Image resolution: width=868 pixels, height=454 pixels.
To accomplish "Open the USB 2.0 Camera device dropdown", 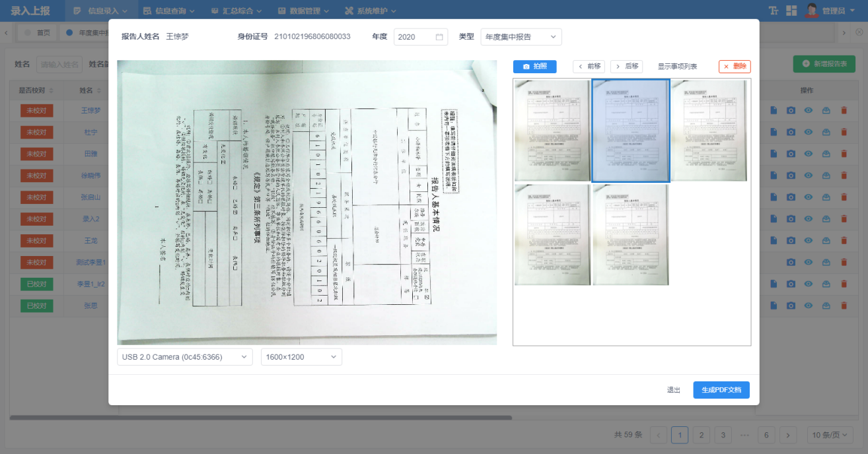I will click(x=184, y=357).
